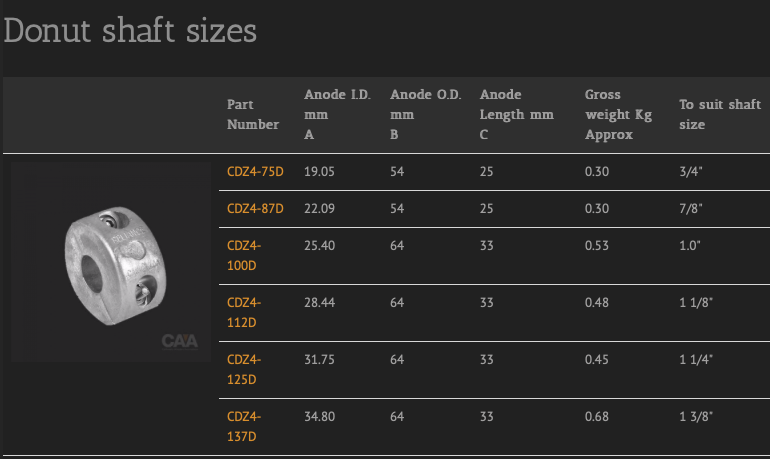The width and height of the screenshot is (770, 459).
Task: Click the 1 3/8" shaft size cell
Action: coord(696,417)
